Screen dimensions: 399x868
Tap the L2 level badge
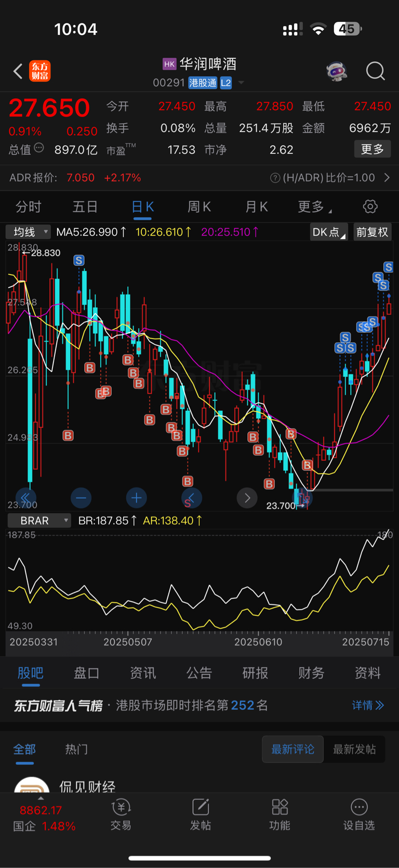(x=226, y=83)
